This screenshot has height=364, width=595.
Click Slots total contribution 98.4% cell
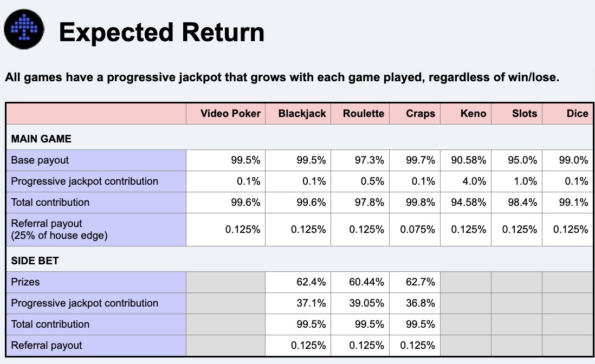[516, 203]
